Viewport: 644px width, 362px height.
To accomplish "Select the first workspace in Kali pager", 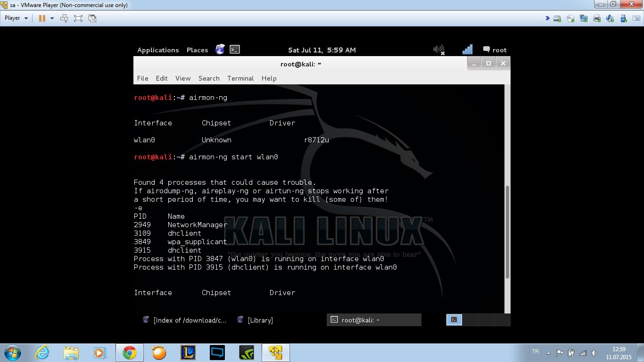I will pos(454,320).
